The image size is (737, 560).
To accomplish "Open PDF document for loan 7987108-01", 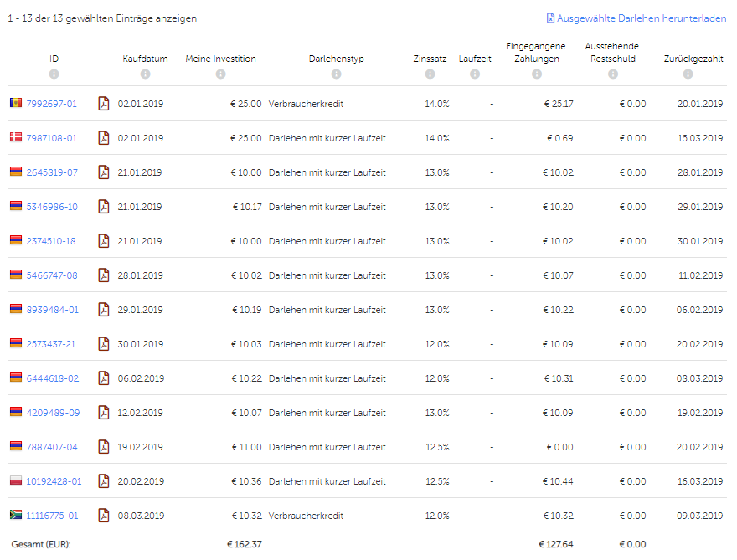I will [103, 137].
